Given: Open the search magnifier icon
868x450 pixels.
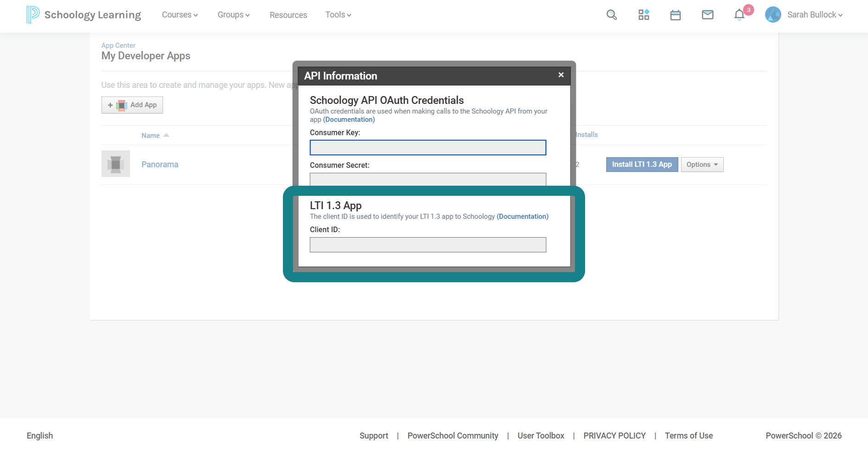Looking at the screenshot, I should point(611,15).
